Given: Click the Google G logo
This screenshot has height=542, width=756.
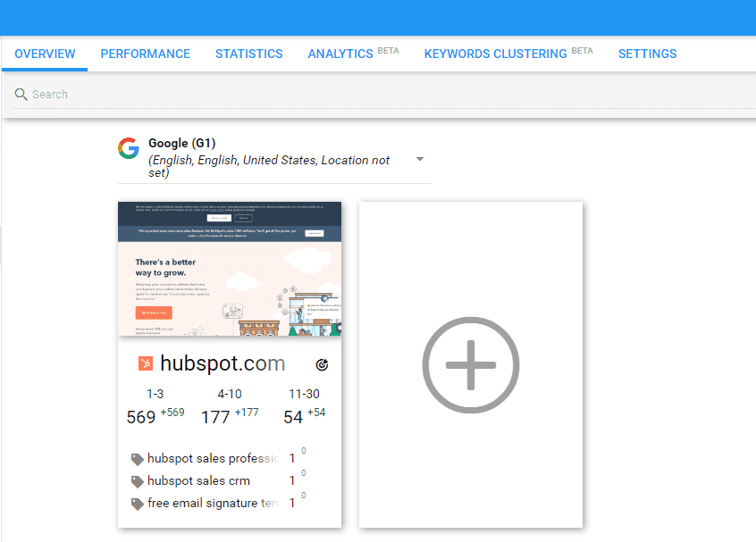Looking at the screenshot, I should pyautogui.click(x=129, y=148).
